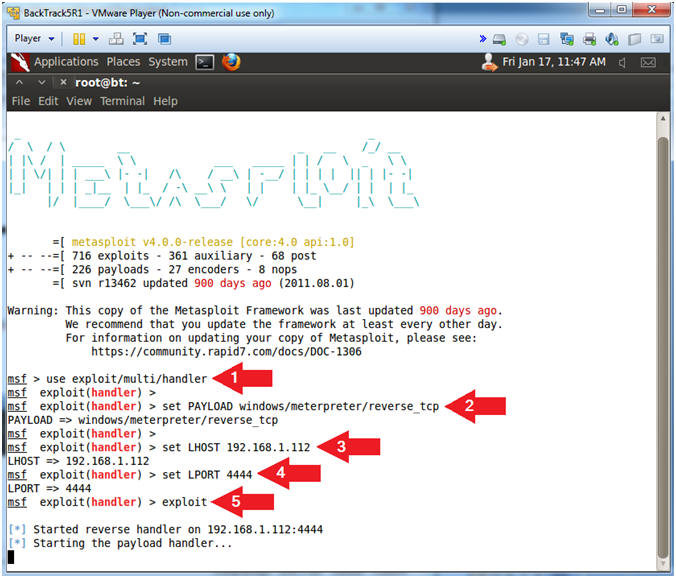Click the terminal window up-arrow button

(x=19, y=82)
